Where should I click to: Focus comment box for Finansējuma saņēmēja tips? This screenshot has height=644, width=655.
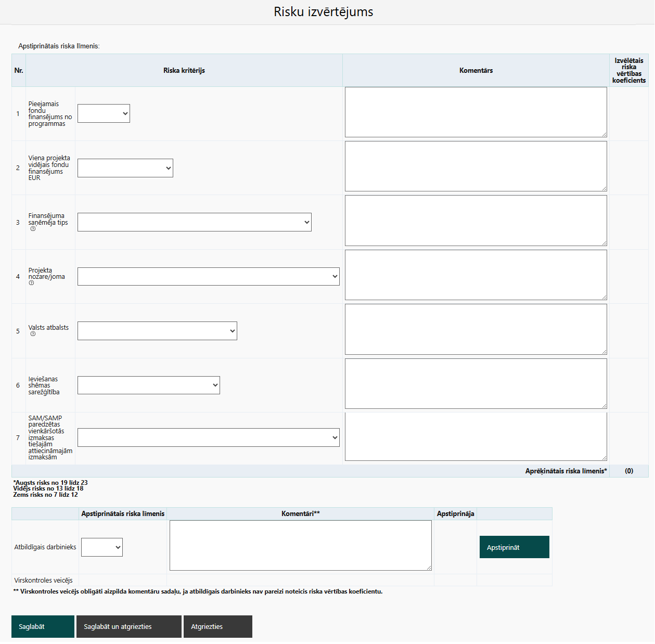click(x=476, y=221)
